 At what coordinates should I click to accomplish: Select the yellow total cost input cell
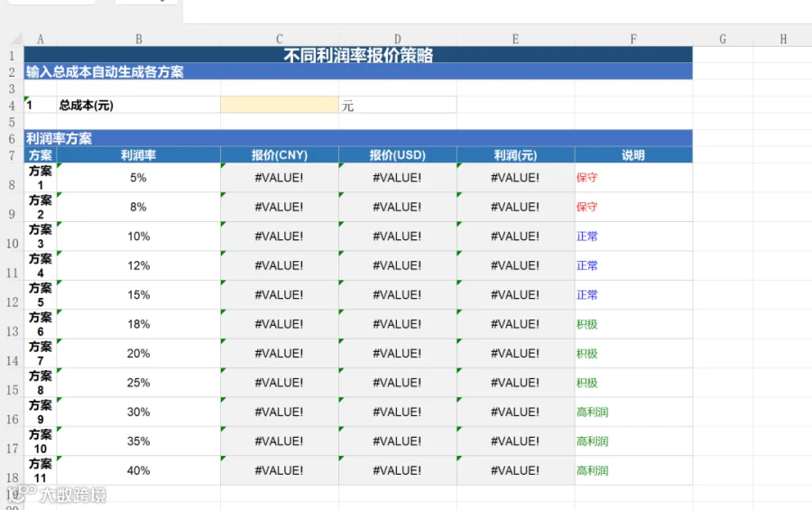coord(279,105)
